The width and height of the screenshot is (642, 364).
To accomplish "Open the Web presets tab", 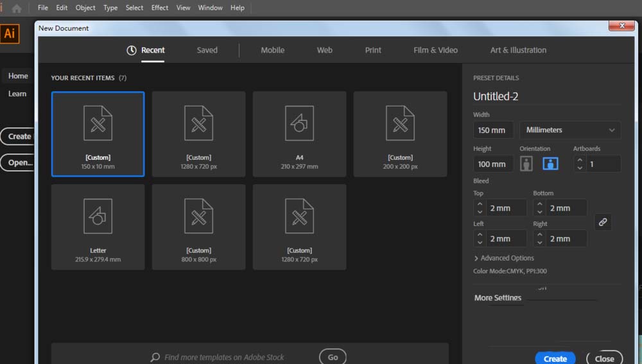I will (325, 50).
